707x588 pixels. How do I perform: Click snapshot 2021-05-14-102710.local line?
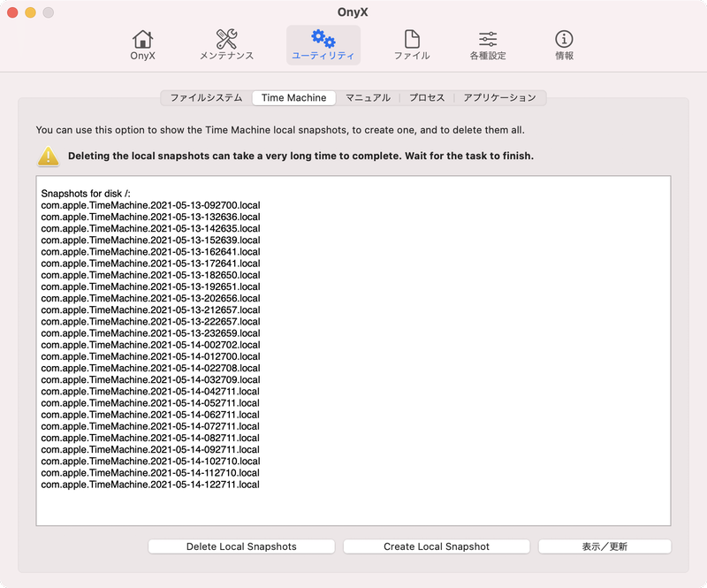click(x=150, y=462)
